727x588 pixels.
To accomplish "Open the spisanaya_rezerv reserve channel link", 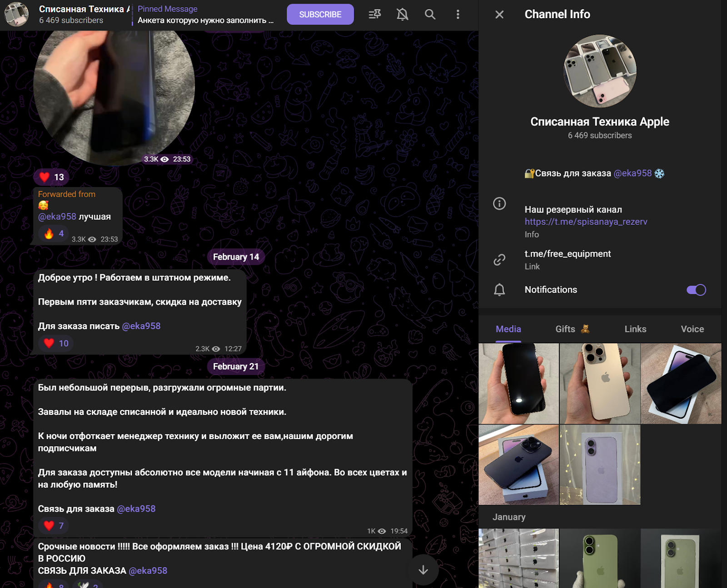I will (x=586, y=222).
